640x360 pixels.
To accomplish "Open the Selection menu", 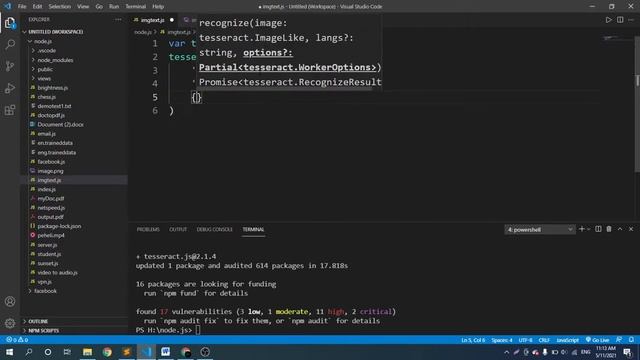I will (x=60, y=7).
